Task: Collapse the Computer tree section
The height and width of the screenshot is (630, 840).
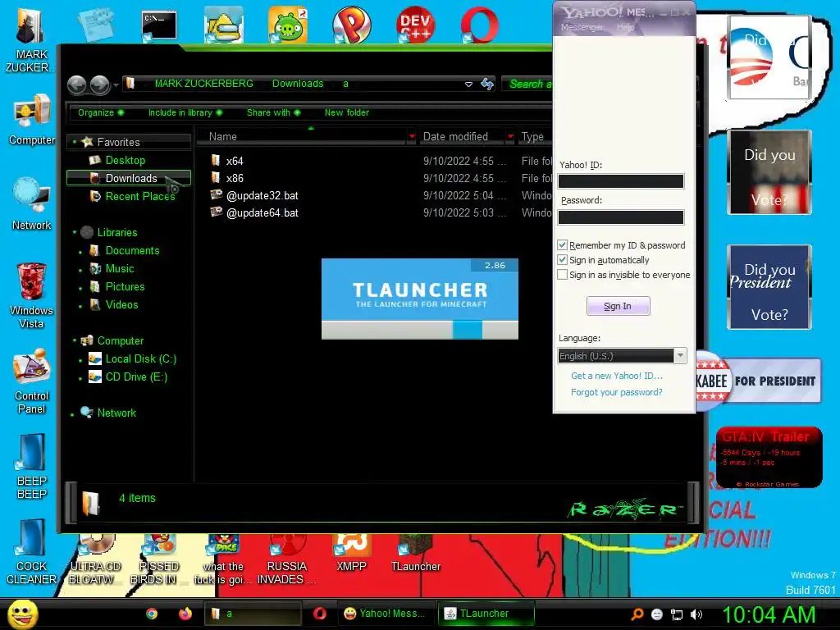Action: 75,340
